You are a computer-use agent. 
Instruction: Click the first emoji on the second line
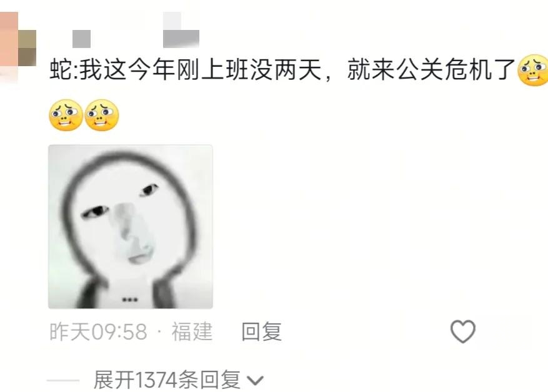coord(66,115)
